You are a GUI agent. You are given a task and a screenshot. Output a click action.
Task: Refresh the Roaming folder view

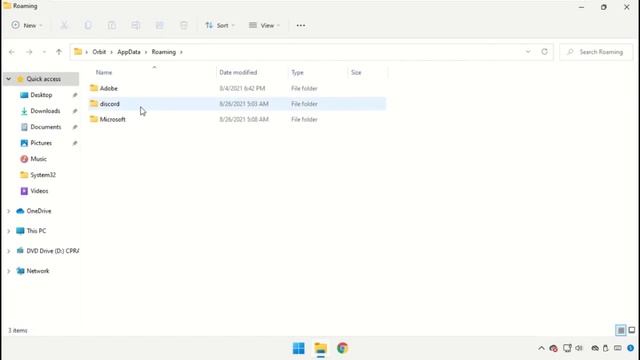tap(544, 52)
